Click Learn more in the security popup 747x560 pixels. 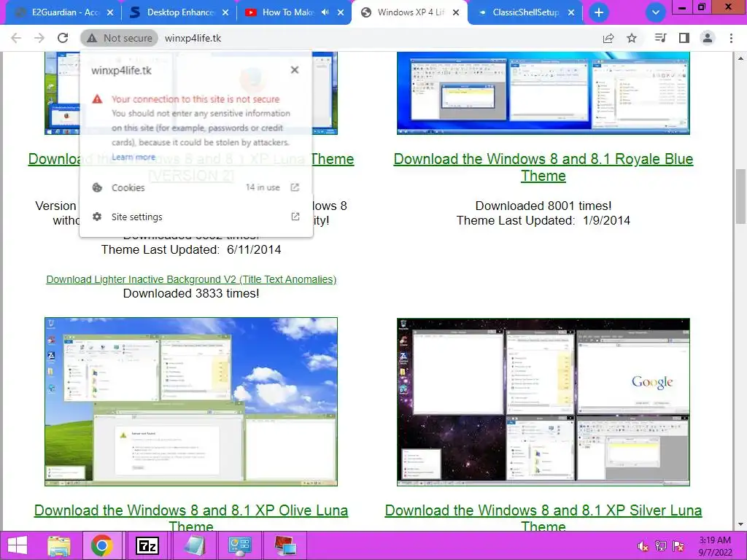[x=133, y=157]
